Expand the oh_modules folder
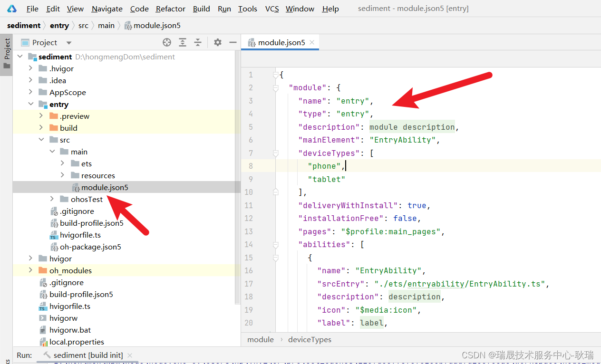The height and width of the screenshot is (364, 601). (x=31, y=270)
